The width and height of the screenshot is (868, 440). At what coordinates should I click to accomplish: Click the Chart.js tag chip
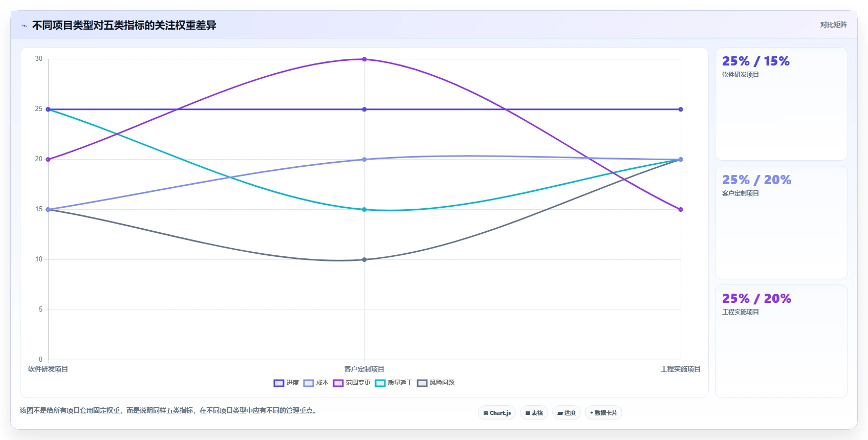point(497,413)
